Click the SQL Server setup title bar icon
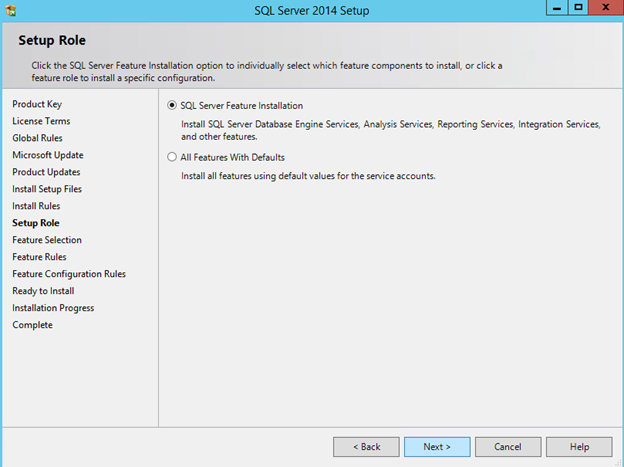Image resolution: width=624 pixels, height=467 pixels. (x=11, y=11)
